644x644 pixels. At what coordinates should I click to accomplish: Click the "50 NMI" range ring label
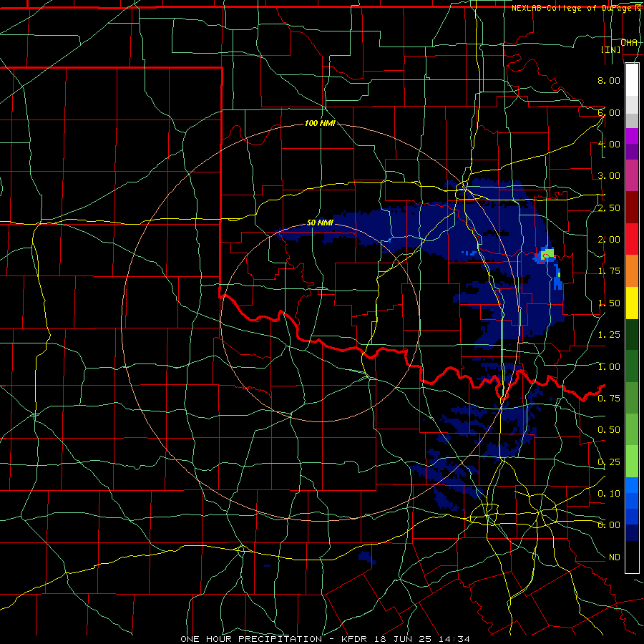click(x=320, y=223)
